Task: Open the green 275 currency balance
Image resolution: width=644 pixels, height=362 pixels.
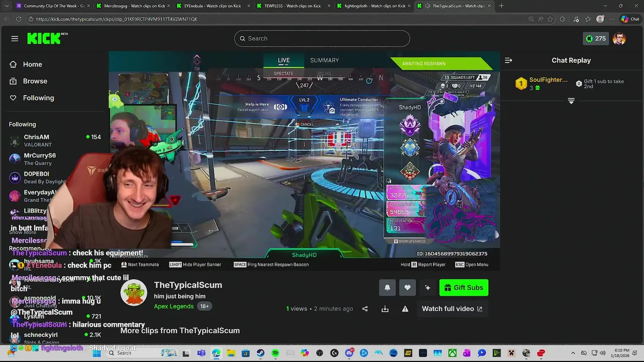Action: click(596, 38)
